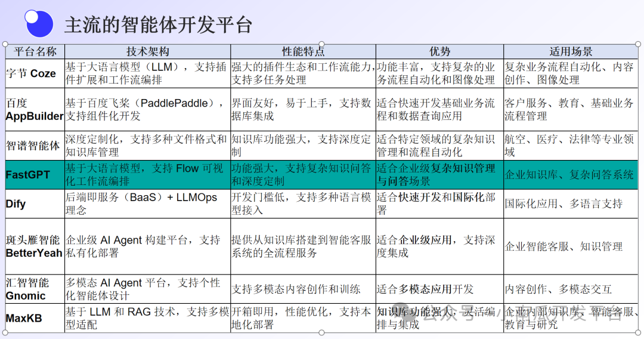The width and height of the screenshot is (644, 339).
Task: Select cell 深度定制化，支持多种文件格式
Action: (x=147, y=146)
